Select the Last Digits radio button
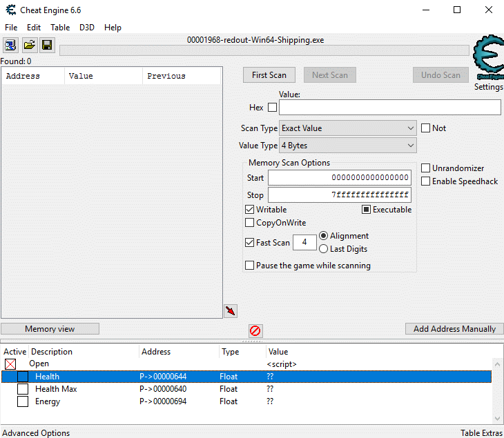The height and width of the screenshot is (438, 504). [324, 249]
